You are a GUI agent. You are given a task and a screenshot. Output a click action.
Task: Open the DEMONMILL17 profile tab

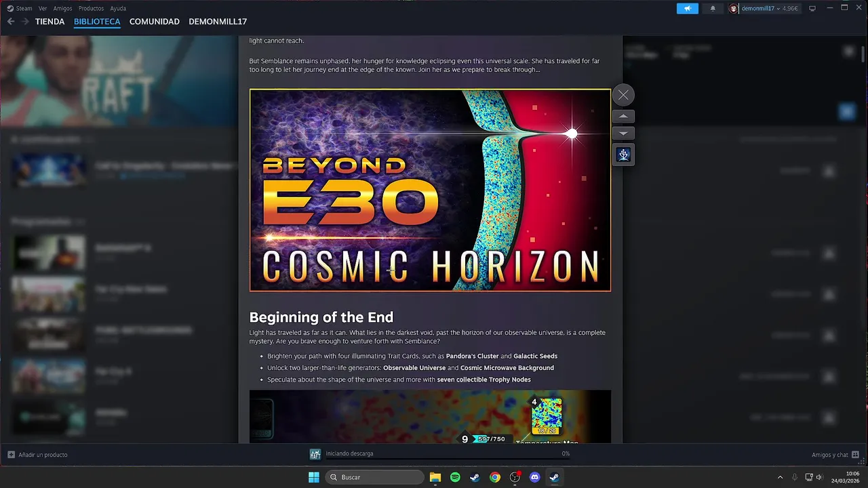point(218,22)
